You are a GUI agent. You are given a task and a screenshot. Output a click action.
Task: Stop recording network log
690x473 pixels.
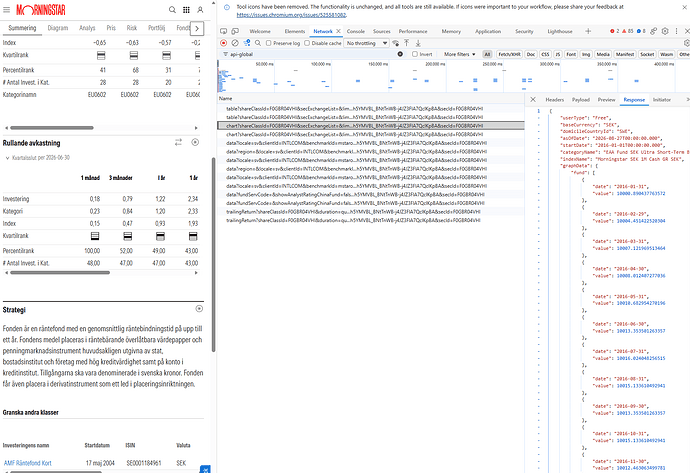pos(224,43)
